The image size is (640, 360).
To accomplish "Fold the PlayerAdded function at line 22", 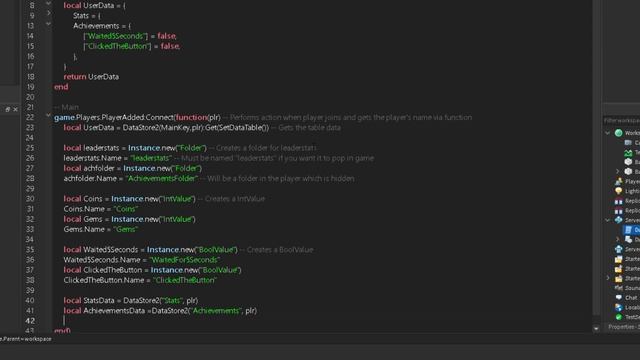I will [x=48, y=116].
